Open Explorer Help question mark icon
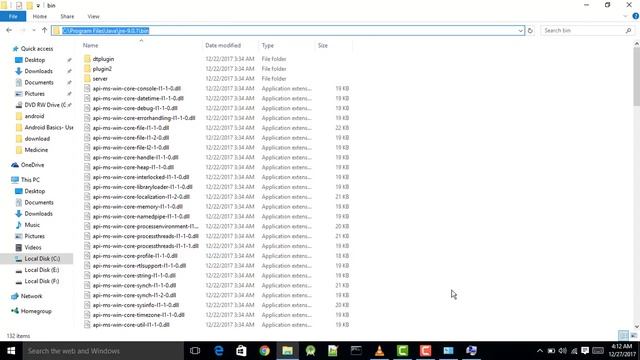 pos(636,16)
